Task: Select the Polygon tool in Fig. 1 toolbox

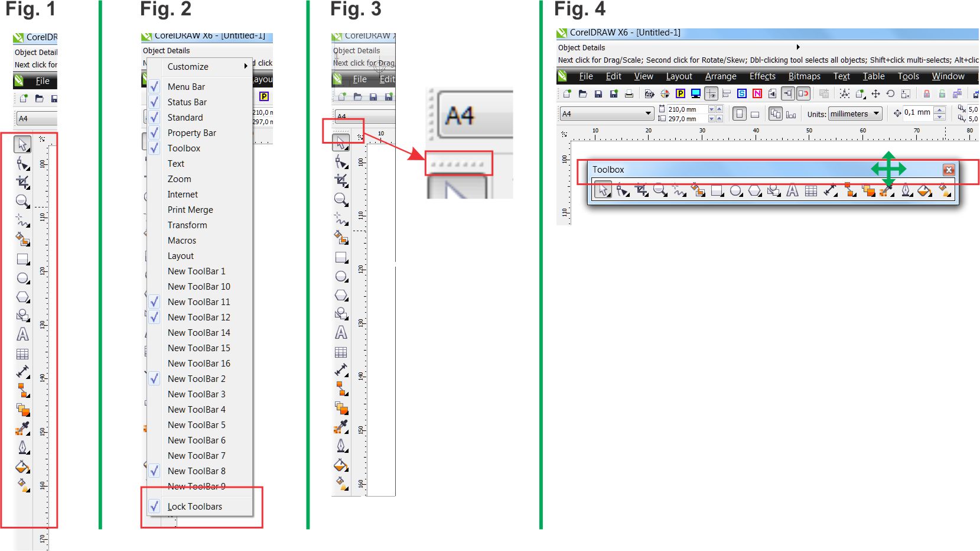Action: [22, 297]
